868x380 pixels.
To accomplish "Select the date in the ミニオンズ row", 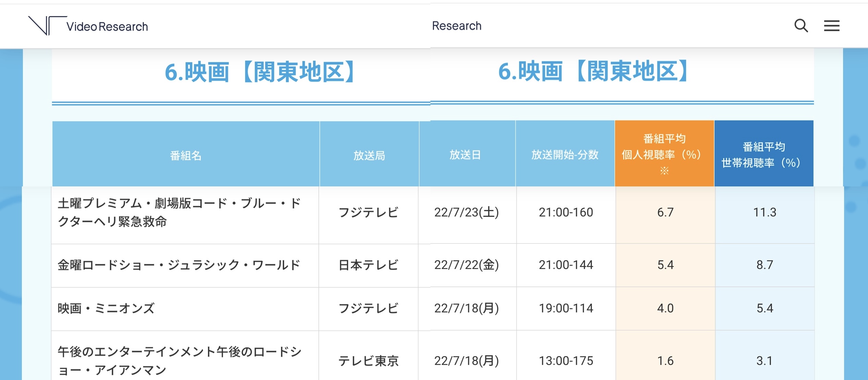I will [x=466, y=308].
